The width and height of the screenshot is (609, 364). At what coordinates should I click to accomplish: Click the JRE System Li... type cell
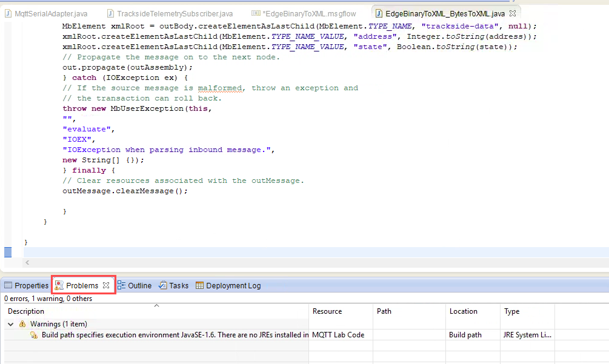click(527, 335)
